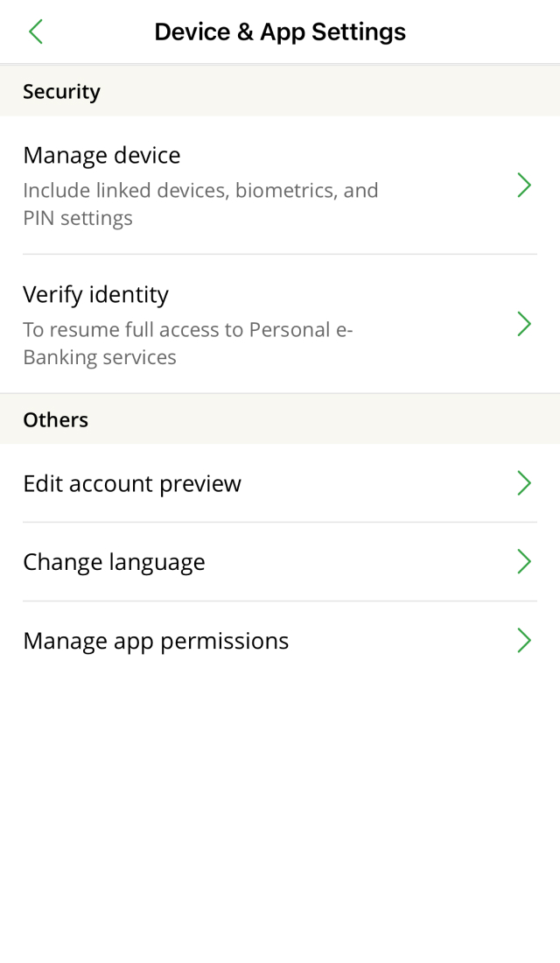This screenshot has height=963, width=560.
Task: Click the Security section header
Action: (61, 91)
